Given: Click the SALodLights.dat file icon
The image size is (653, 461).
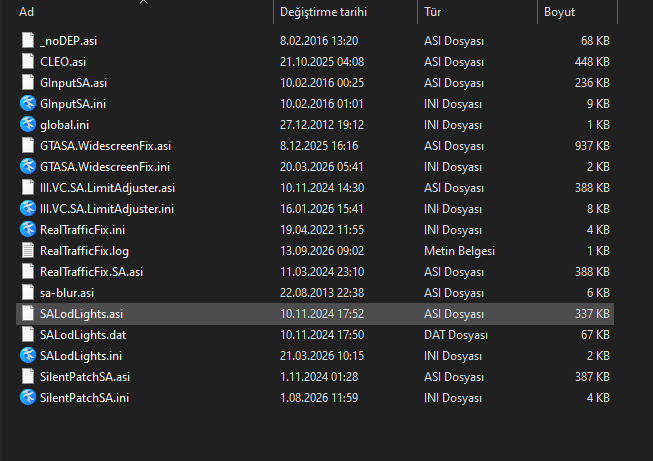Looking at the screenshot, I should (x=28, y=334).
